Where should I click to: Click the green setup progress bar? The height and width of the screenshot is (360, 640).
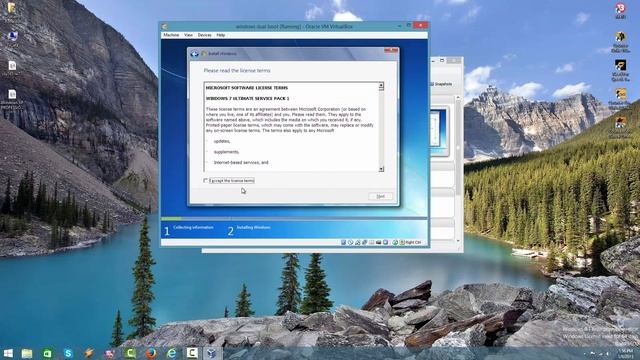click(171, 219)
